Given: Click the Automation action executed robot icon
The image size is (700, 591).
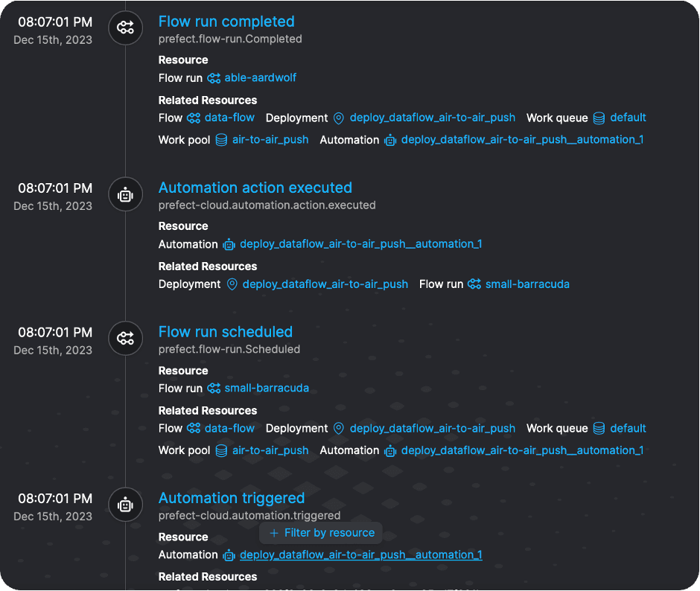Looking at the screenshot, I should (x=125, y=195).
